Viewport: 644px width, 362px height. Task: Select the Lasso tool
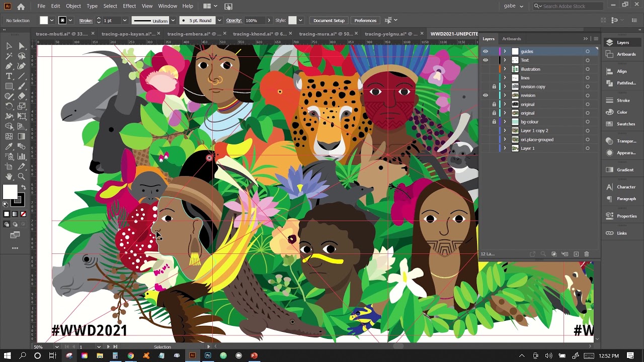pos(22,56)
